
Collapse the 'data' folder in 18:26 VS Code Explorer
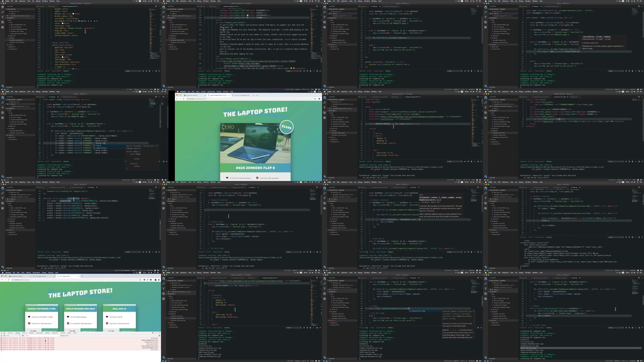pos(9,20)
